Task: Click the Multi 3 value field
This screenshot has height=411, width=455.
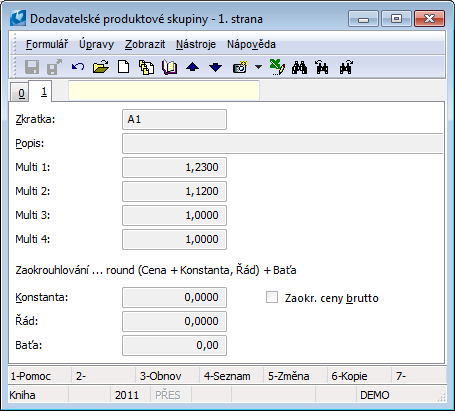Action: pyautogui.click(x=174, y=215)
